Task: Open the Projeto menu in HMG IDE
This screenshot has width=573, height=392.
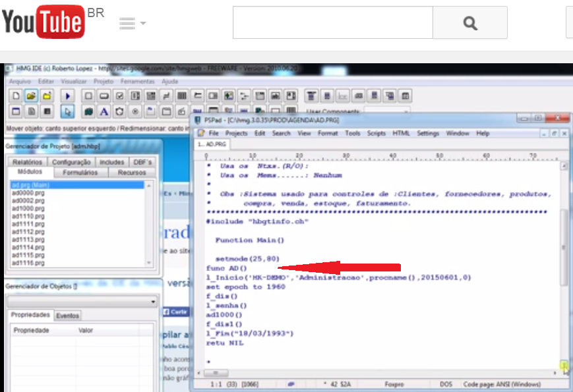Action: 104,82
